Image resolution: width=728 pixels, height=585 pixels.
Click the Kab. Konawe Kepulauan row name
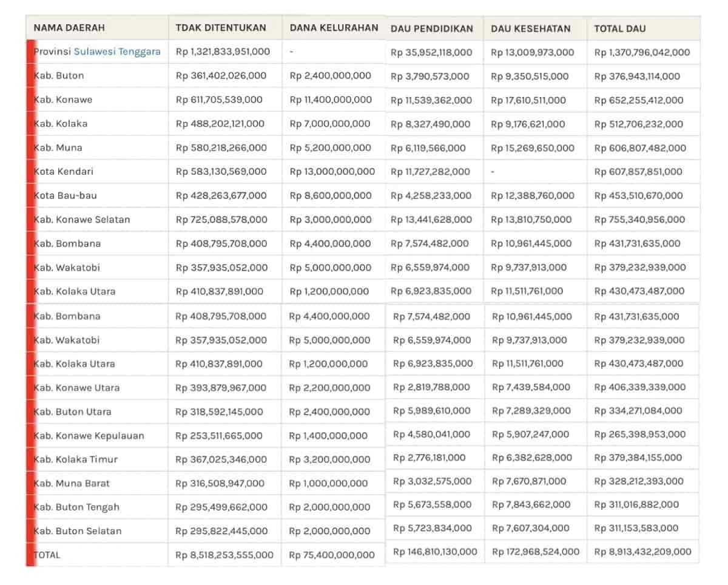pos(89,436)
